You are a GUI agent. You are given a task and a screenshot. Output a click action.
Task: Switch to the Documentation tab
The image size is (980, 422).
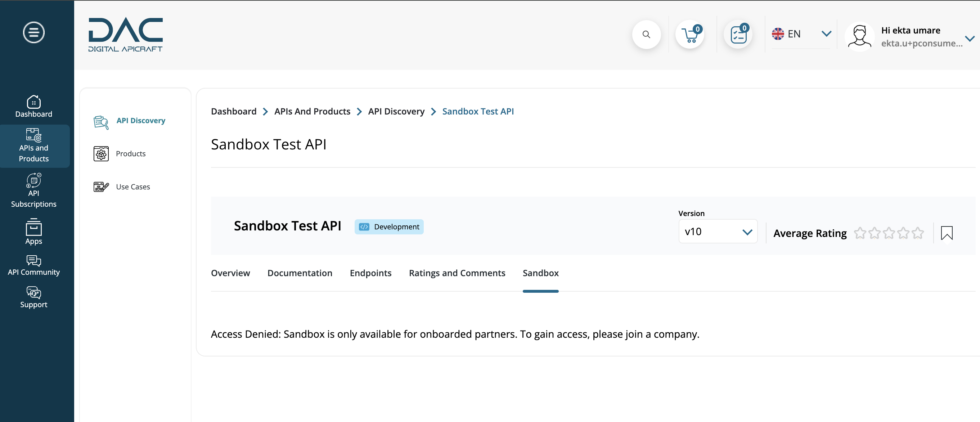300,273
